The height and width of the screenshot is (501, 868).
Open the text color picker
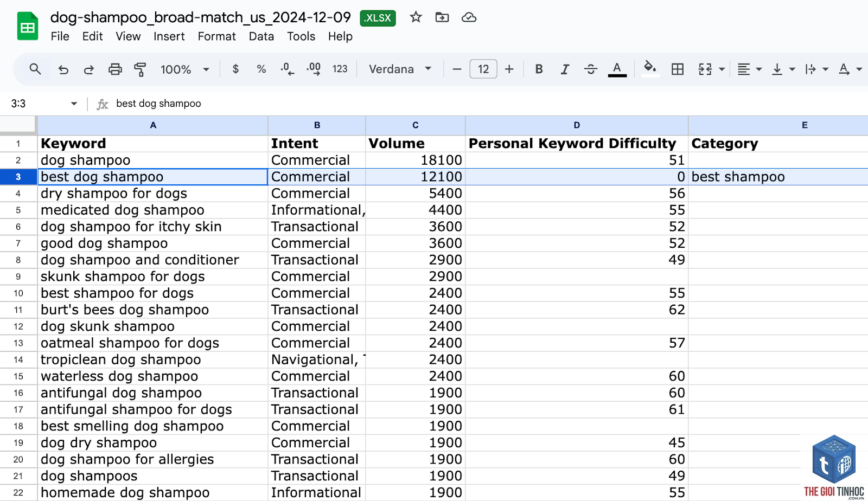[617, 69]
